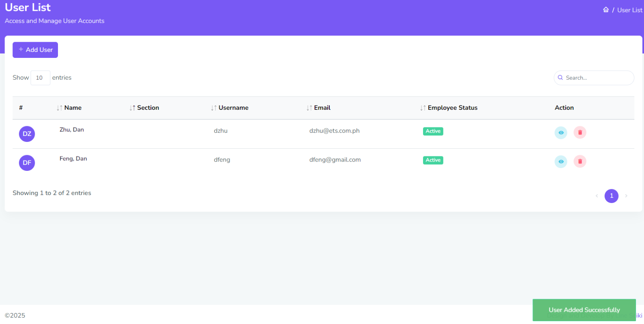Click the search magnifier icon

coord(560,78)
